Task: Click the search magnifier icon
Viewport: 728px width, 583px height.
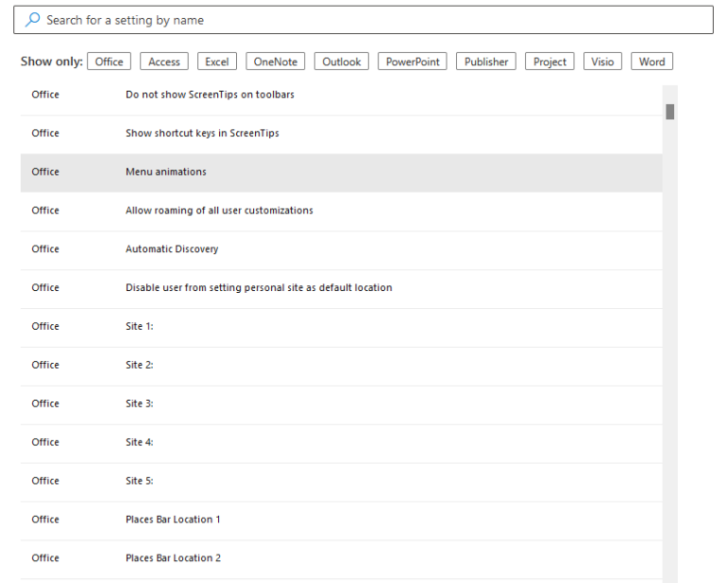Action: click(x=33, y=20)
